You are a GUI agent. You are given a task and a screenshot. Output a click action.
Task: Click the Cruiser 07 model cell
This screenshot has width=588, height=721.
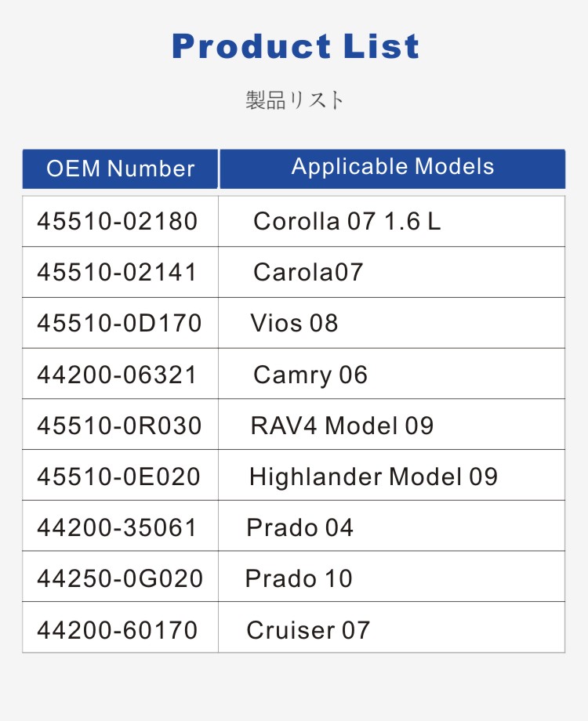(x=308, y=630)
